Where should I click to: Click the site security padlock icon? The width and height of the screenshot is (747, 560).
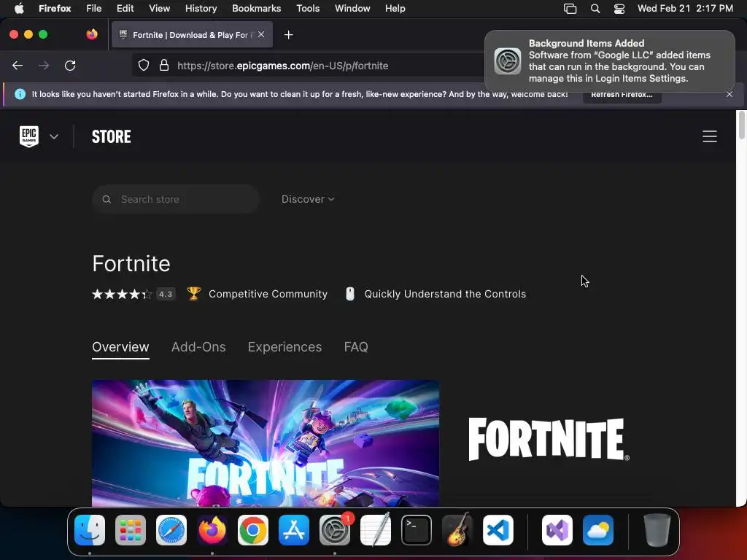pyautogui.click(x=164, y=65)
